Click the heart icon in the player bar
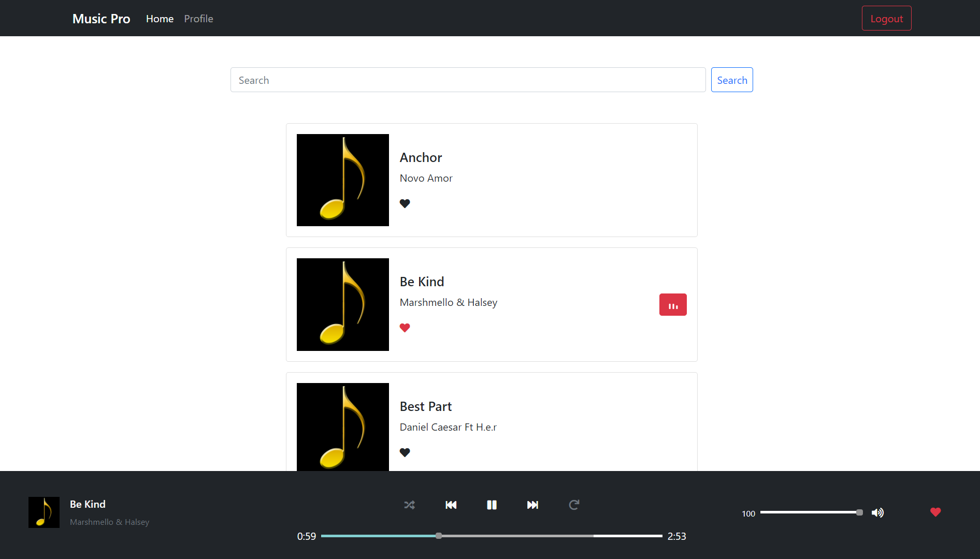 coord(935,512)
